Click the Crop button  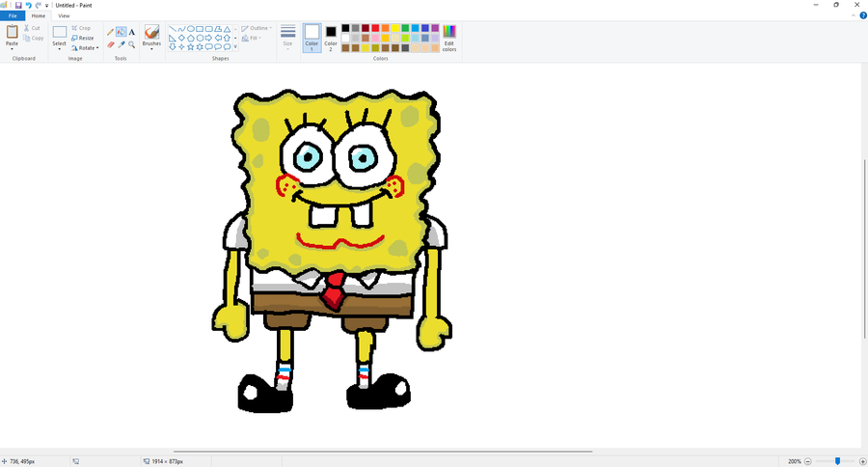click(x=81, y=28)
